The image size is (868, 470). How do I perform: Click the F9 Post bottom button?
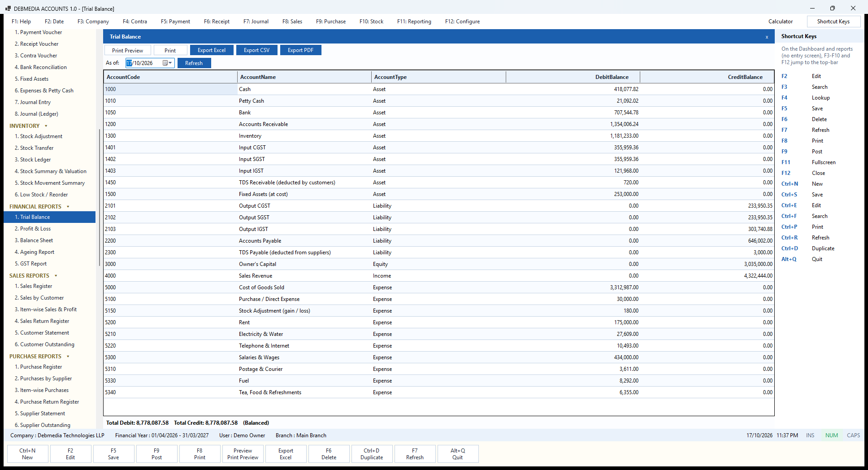156,454
